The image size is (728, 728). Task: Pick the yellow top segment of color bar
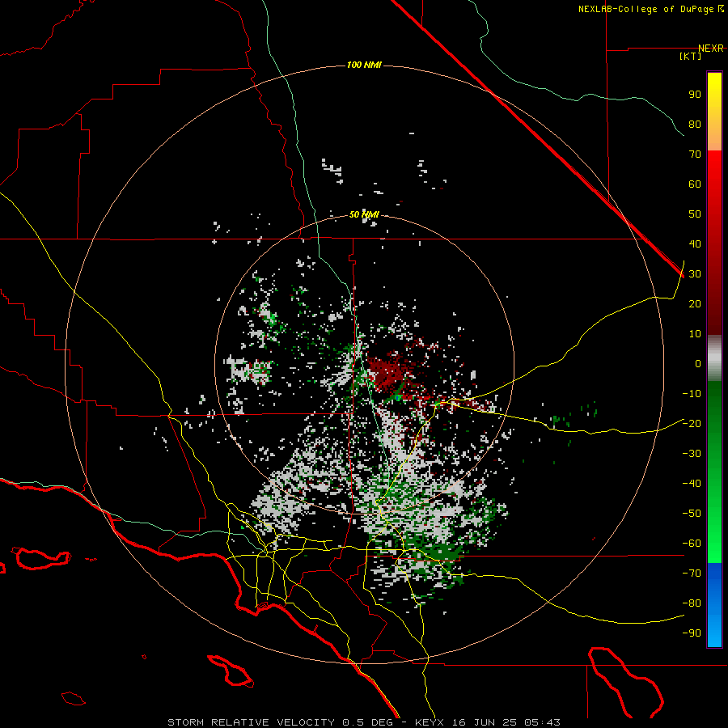coord(714,112)
